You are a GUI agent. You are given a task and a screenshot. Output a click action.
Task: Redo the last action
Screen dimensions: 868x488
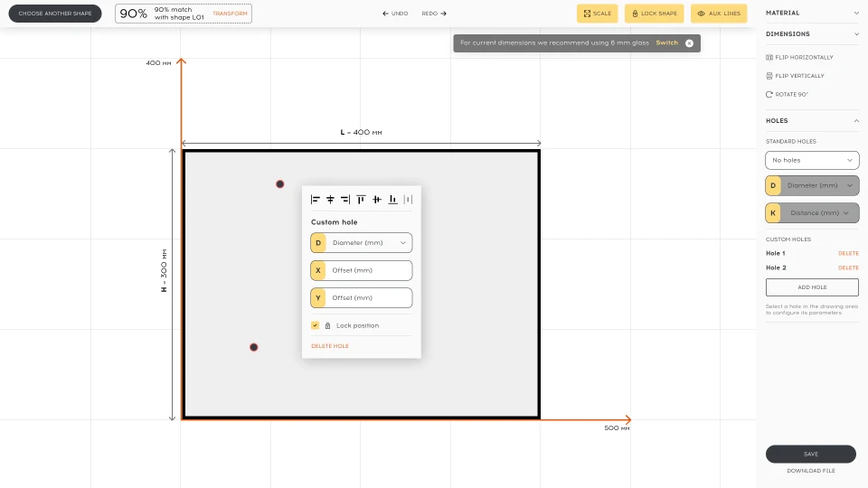[434, 14]
